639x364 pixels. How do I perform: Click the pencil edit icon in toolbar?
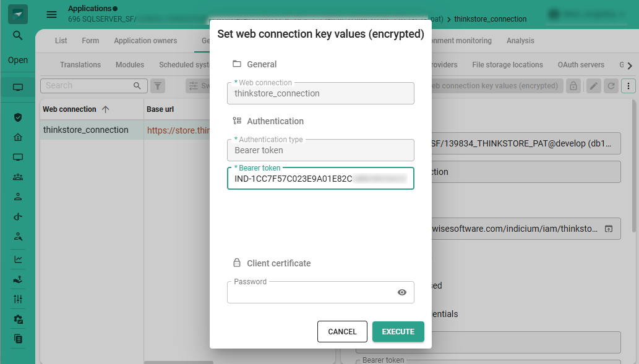tap(593, 86)
